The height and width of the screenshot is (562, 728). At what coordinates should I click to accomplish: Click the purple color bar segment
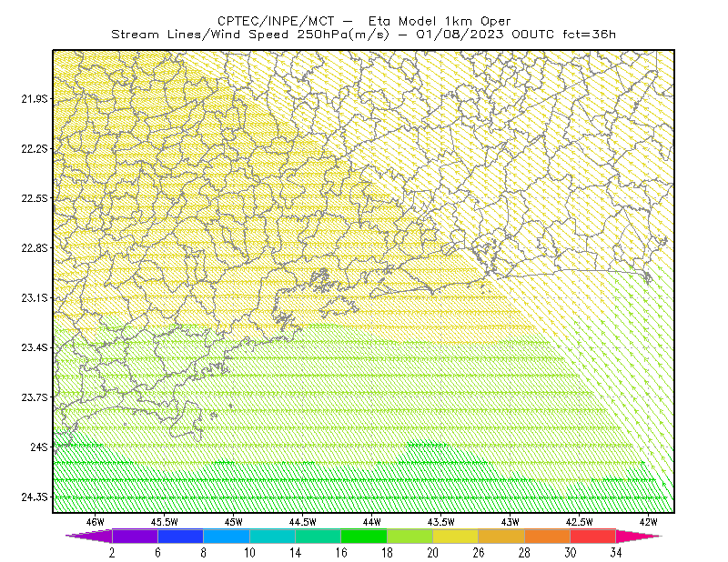[x=135, y=536]
